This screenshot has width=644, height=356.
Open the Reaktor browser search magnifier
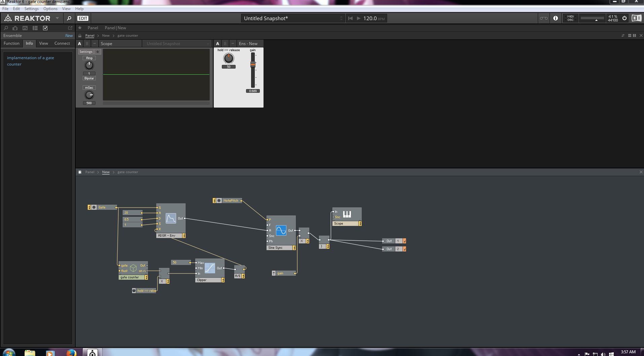pyautogui.click(x=69, y=18)
